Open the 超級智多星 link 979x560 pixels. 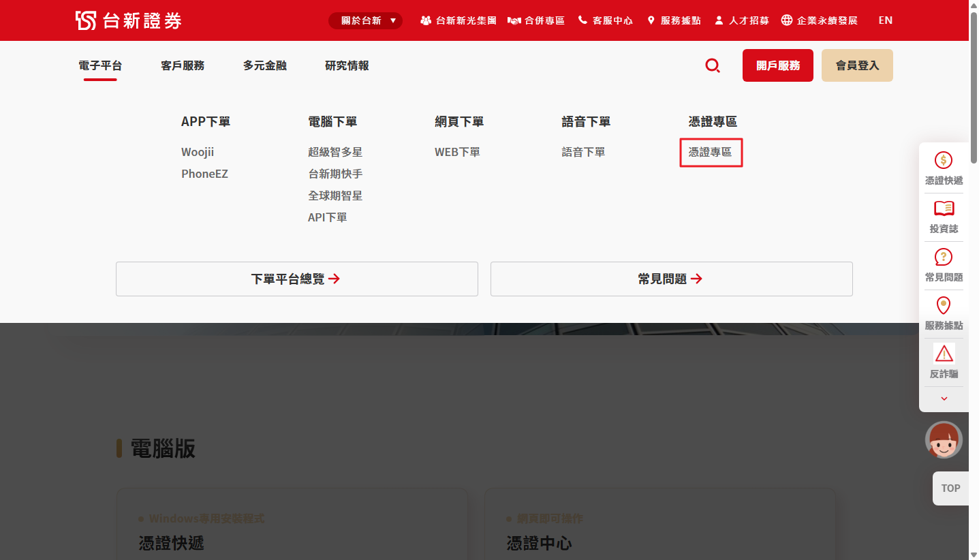[335, 152]
